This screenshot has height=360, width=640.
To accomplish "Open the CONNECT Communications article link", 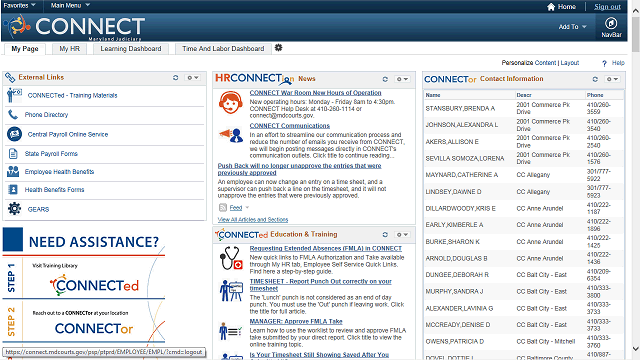I will pyautogui.click(x=289, y=126).
